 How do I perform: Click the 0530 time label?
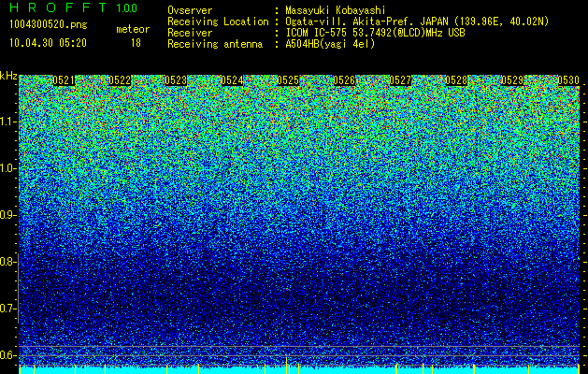[568, 80]
